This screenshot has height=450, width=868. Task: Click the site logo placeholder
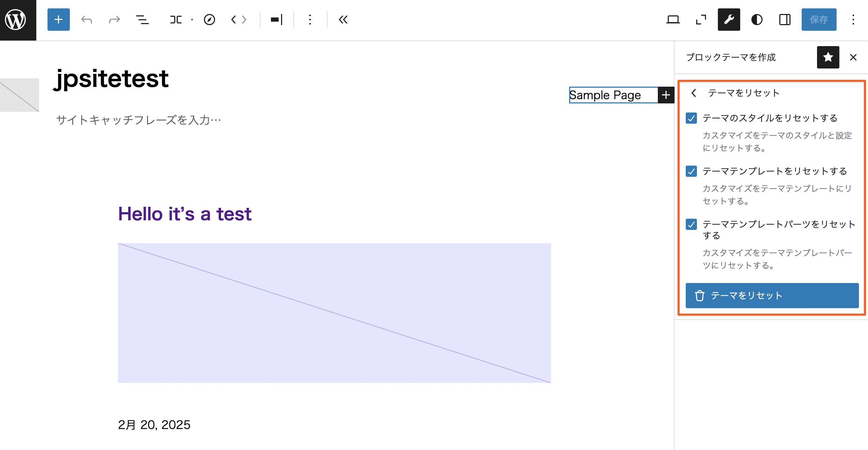point(20,95)
